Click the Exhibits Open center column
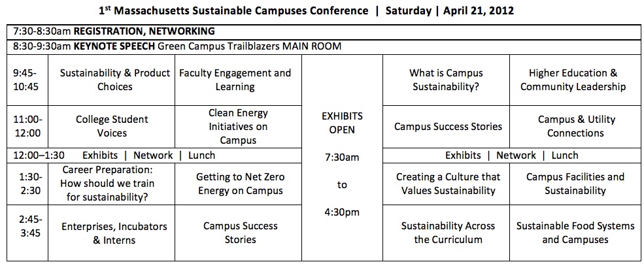 [342, 158]
